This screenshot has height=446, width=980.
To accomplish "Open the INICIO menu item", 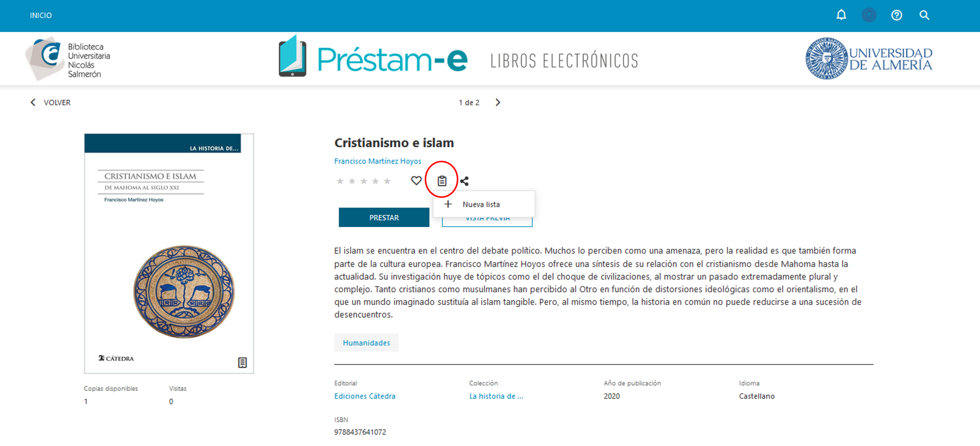I will coord(41,16).
